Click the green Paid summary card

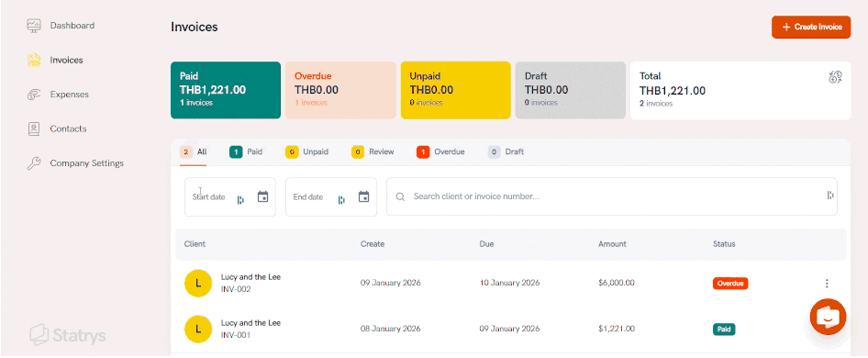click(226, 90)
